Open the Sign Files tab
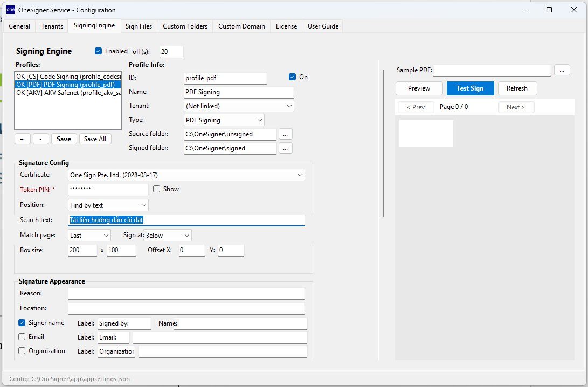The height and width of the screenshot is (387, 588). click(139, 26)
